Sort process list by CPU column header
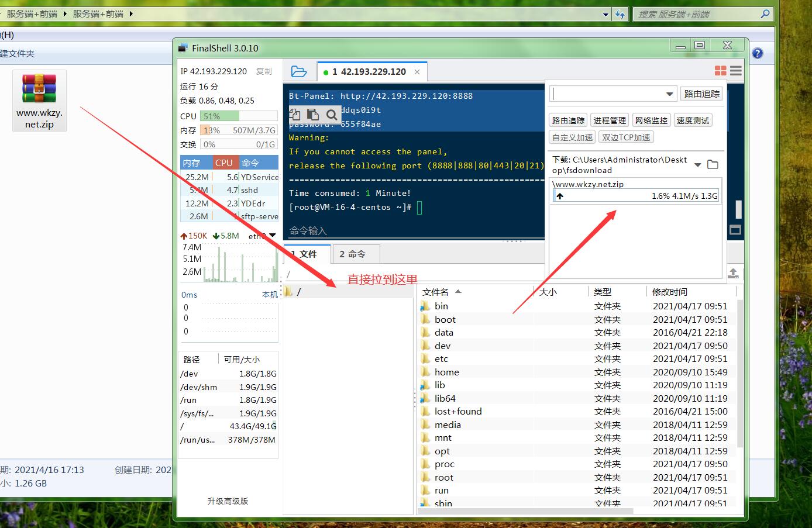This screenshot has width=812, height=528. (x=224, y=163)
